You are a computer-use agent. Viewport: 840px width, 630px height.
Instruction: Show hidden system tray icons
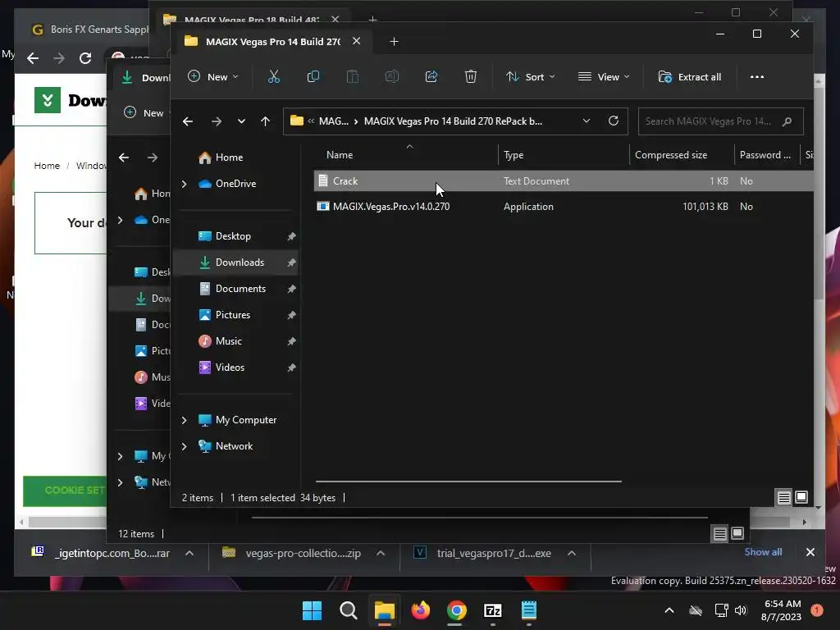coord(669,610)
